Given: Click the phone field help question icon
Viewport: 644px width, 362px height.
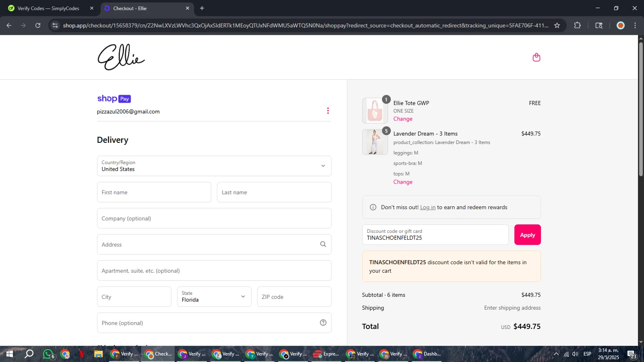Looking at the screenshot, I should 323,323.
